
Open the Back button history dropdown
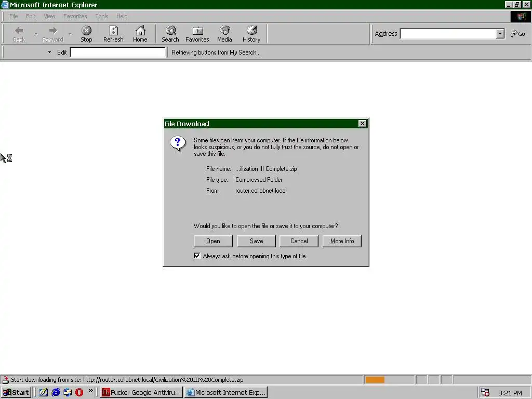(36, 34)
